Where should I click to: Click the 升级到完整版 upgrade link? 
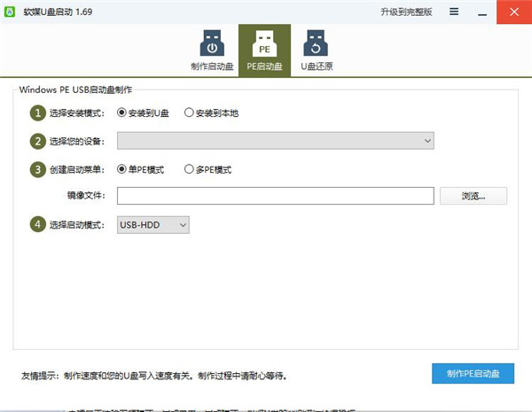pos(406,12)
